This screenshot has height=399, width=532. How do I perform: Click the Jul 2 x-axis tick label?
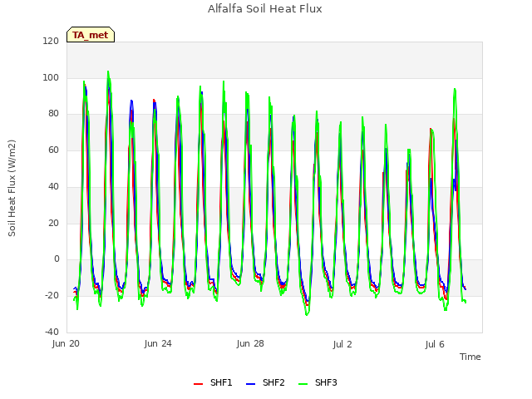click(342, 344)
